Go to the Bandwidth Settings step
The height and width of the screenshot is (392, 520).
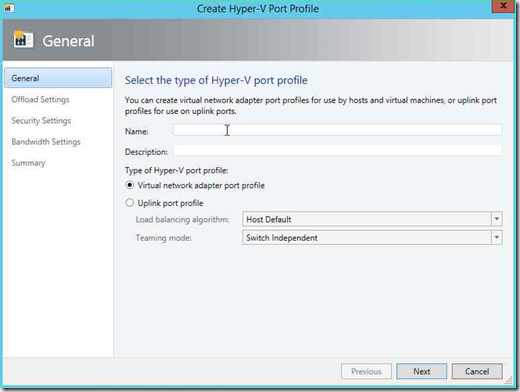tap(46, 142)
